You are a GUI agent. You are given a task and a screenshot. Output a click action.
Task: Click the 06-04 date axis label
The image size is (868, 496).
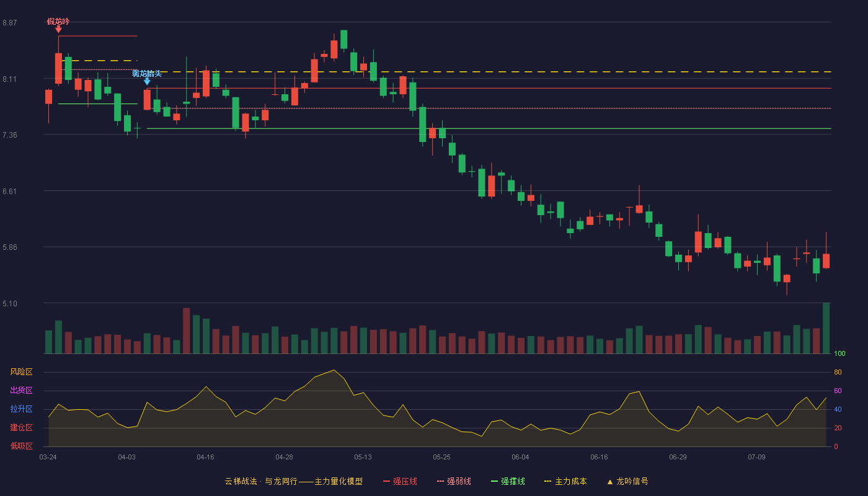click(520, 457)
